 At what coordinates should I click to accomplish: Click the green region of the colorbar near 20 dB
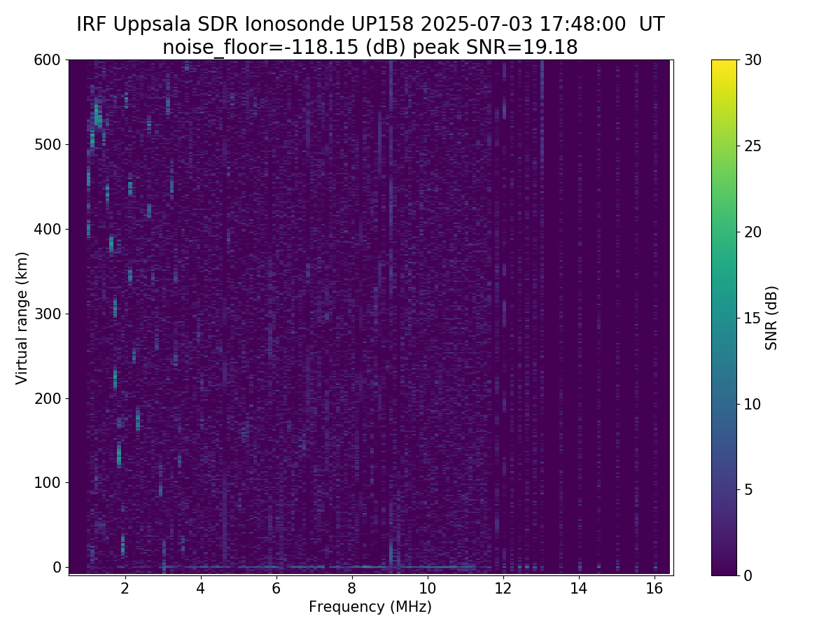pyautogui.click(x=724, y=232)
